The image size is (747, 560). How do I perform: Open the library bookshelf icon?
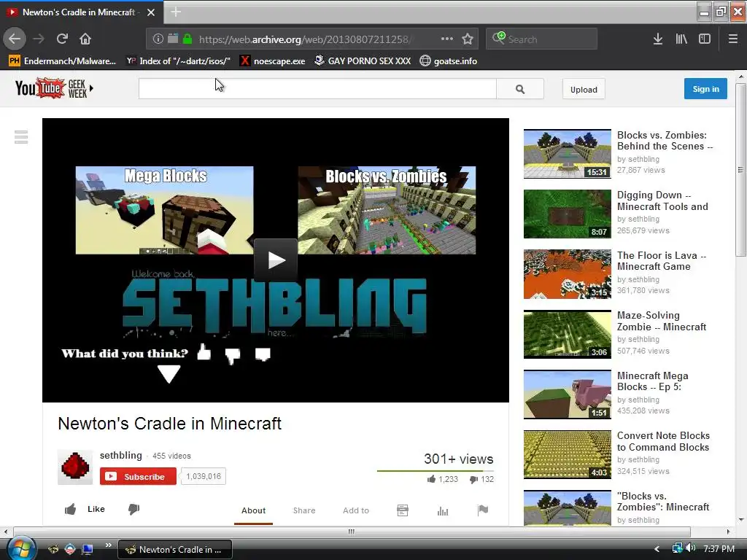coord(681,39)
